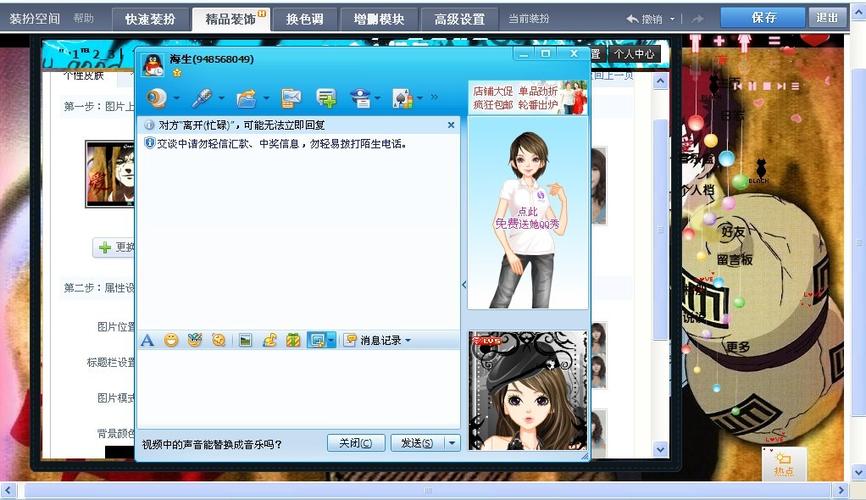Open dropdown arrow beside the microphone icon
The width and height of the screenshot is (866, 500).
tap(221, 98)
